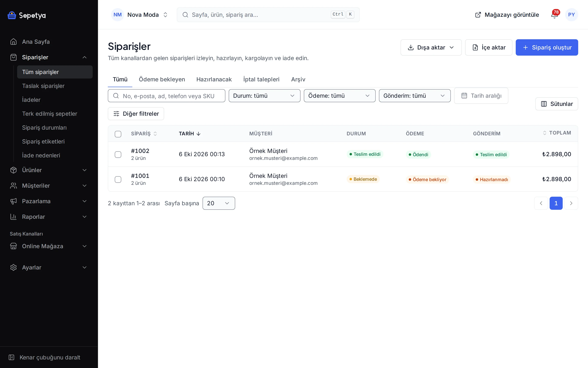588x368 pixels.
Task: Click the Sipariş column sort icon
Action: click(x=155, y=134)
